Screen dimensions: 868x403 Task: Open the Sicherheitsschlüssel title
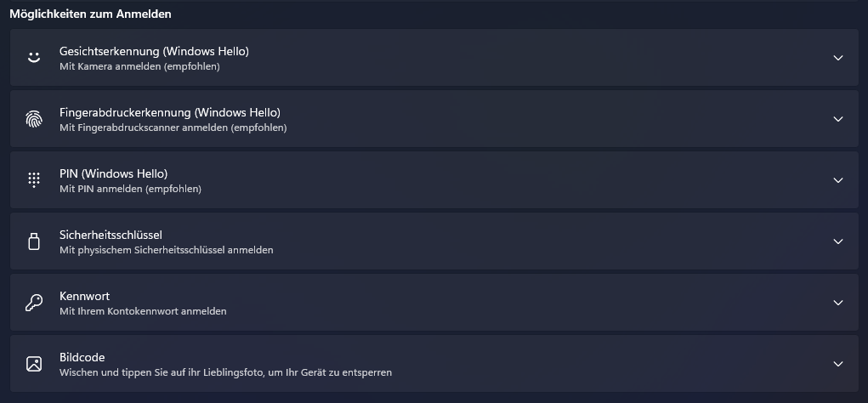coord(111,235)
